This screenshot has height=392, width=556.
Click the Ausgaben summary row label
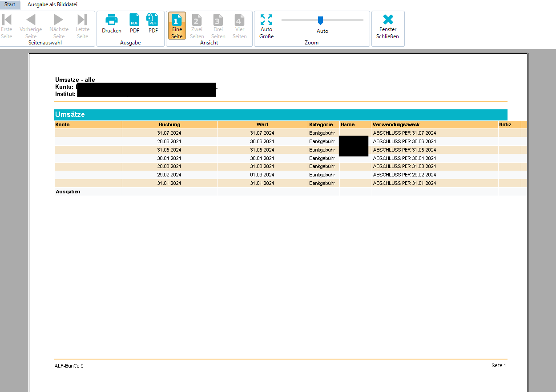tap(68, 192)
